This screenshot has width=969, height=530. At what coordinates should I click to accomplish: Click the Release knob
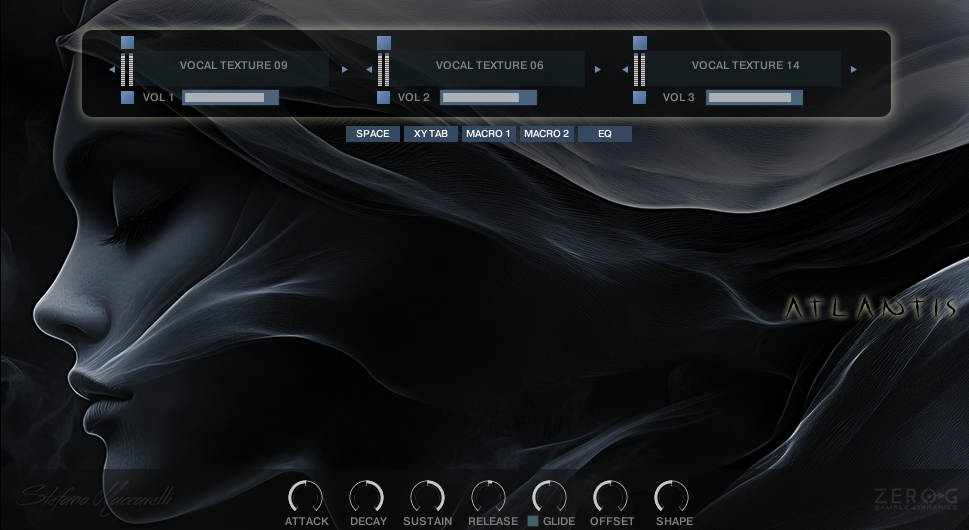pos(489,497)
